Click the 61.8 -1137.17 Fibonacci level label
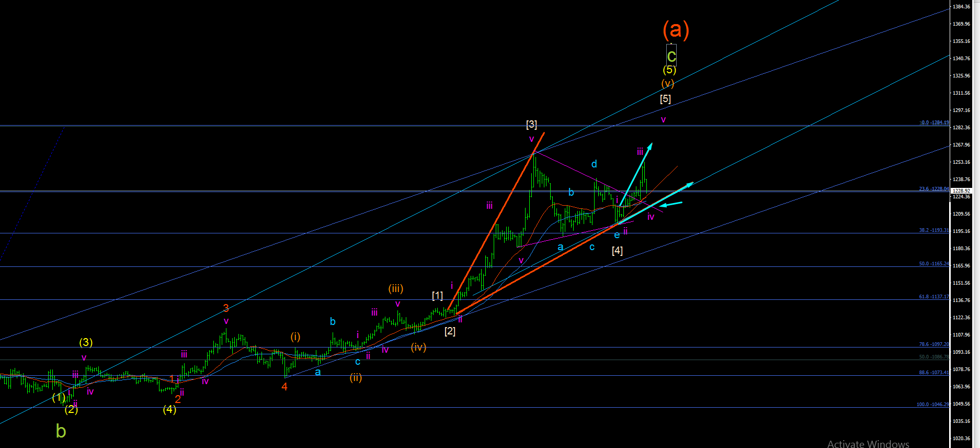This screenshot has width=980, height=448. 934,297
